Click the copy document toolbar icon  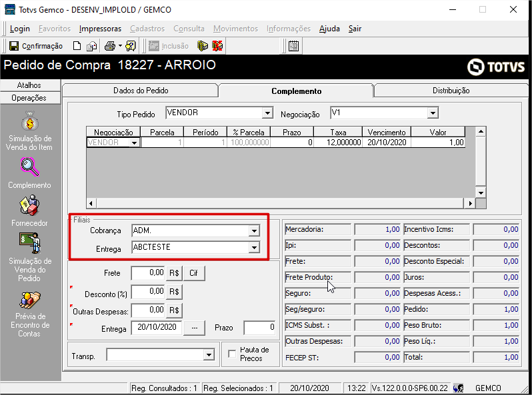click(91, 46)
